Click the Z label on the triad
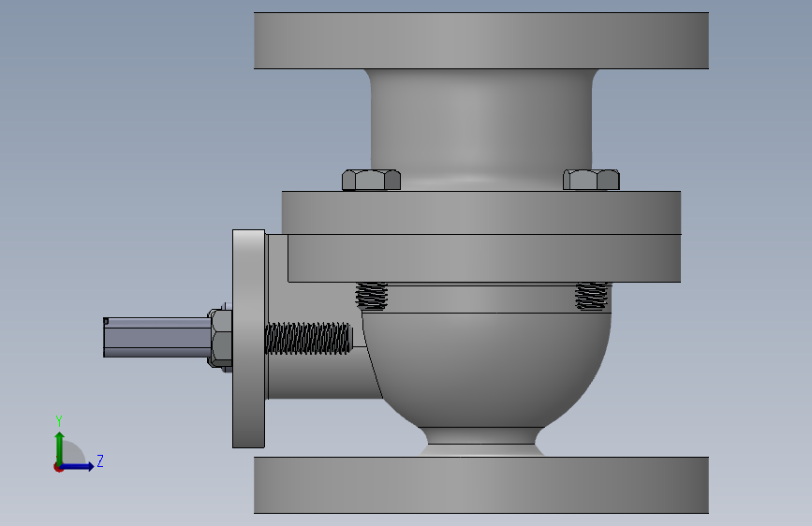Image resolution: width=812 pixels, height=526 pixels. [100, 460]
